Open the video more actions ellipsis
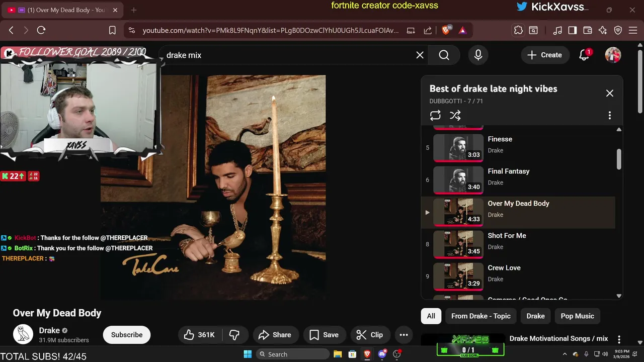 coord(404,335)
